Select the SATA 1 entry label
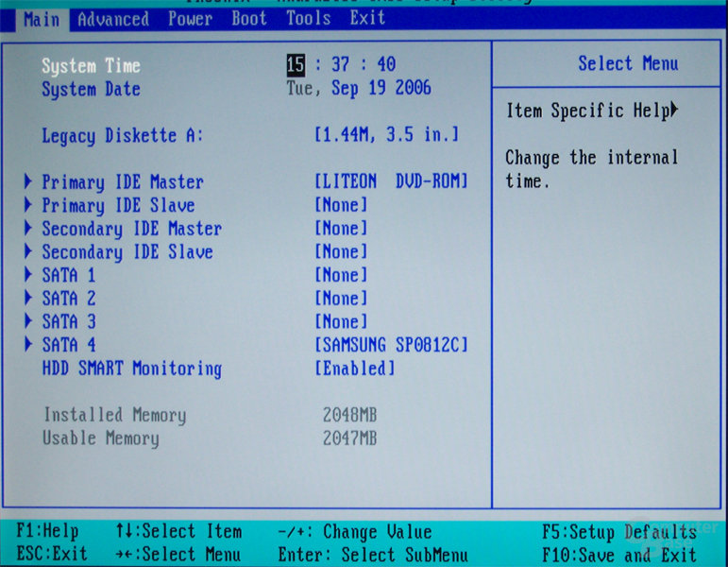 point(69,275)
